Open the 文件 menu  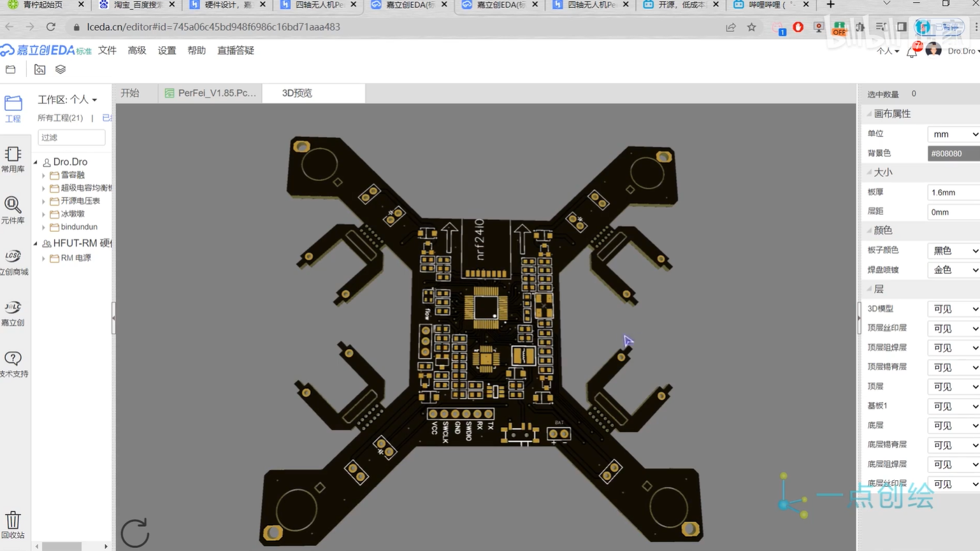pos(107,50)
